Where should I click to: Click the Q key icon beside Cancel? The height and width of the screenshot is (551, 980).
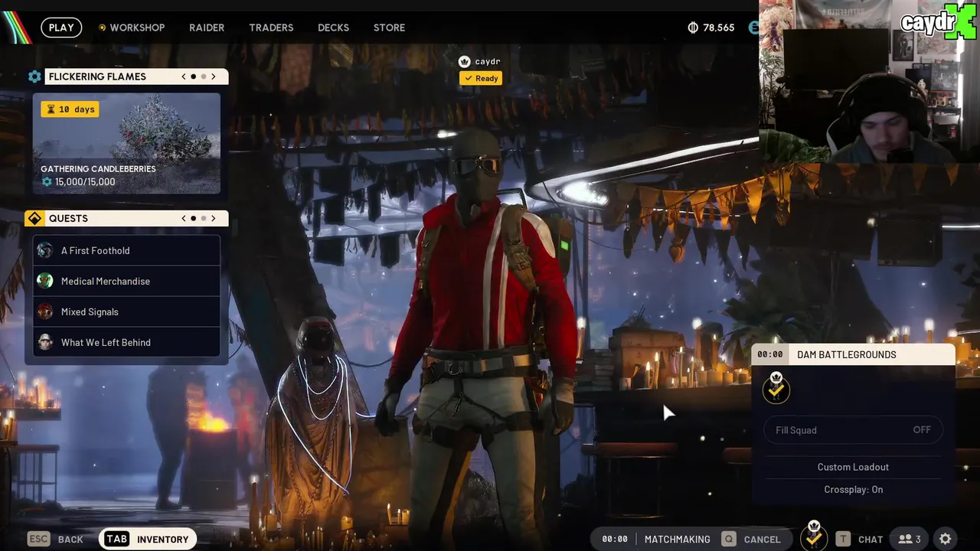tap(728, 539)
